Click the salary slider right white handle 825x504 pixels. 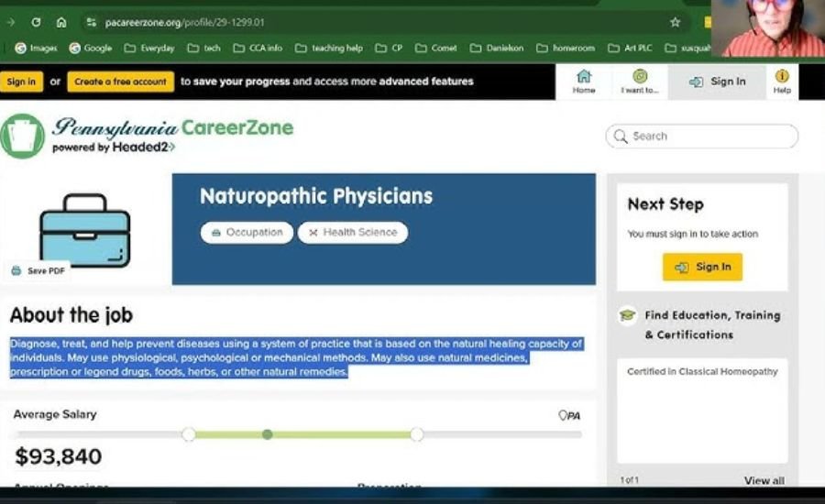(x=417, y=434)
